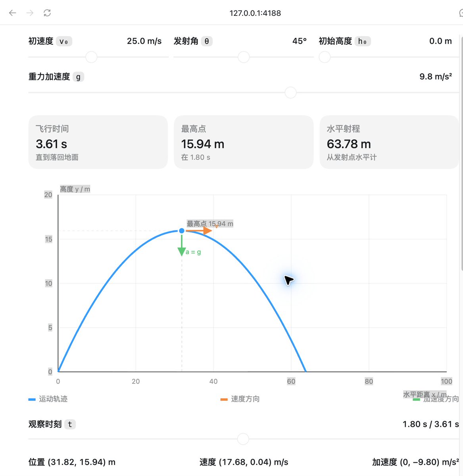The width and height of the screenshot is (463, 476).
Task: Click the 水平射程 63.78 m card
Action: click(389, 142)
